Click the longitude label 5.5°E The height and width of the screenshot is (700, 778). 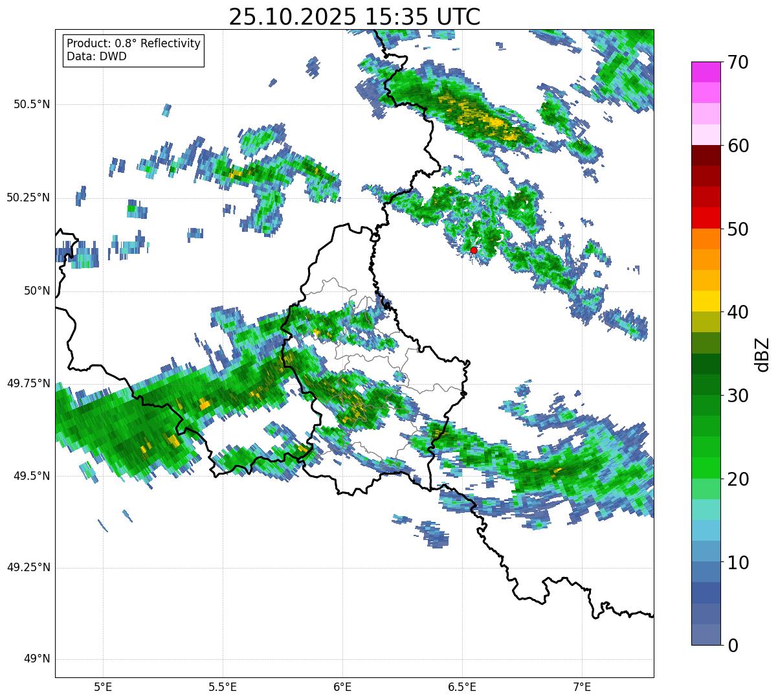(223, 687)
